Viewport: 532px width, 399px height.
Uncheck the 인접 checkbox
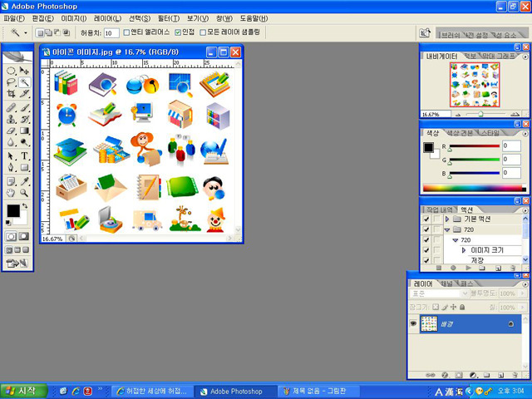178,32
